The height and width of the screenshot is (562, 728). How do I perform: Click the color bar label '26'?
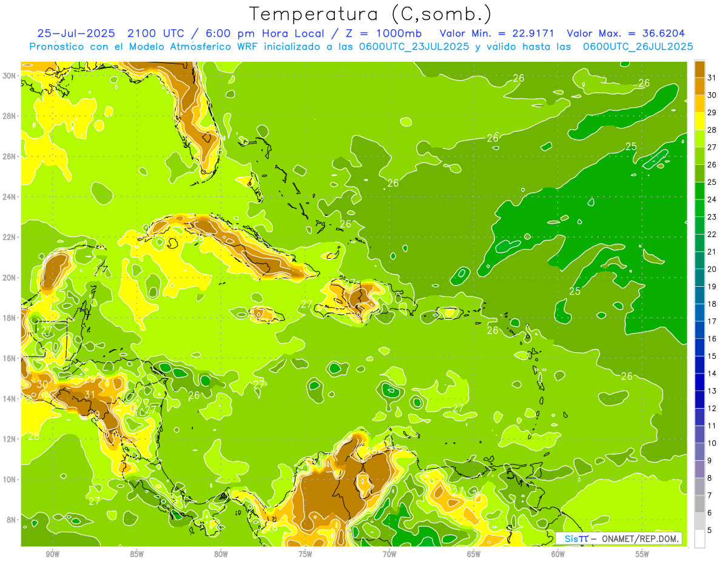pos(712,165)
